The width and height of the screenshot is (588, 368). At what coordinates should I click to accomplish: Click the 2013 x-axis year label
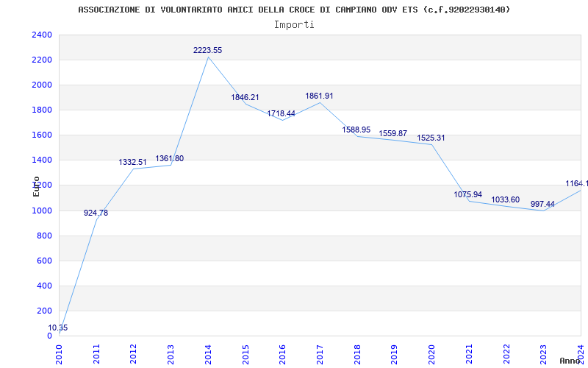pyautogui.click(x=171, y=355)
